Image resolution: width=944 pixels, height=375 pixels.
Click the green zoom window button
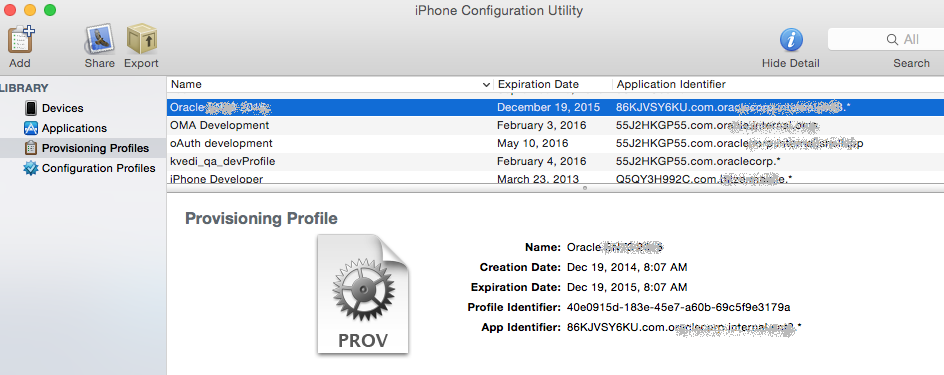50,10
